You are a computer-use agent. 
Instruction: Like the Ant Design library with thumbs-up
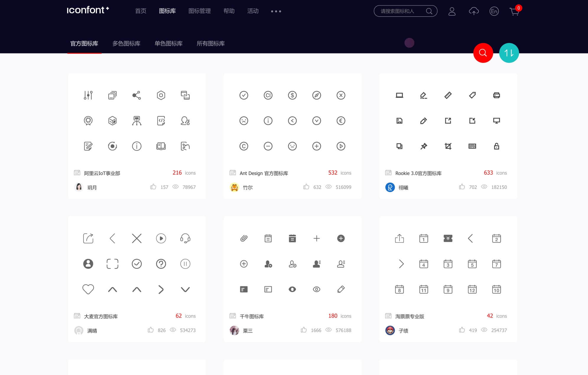pos(306,187)
